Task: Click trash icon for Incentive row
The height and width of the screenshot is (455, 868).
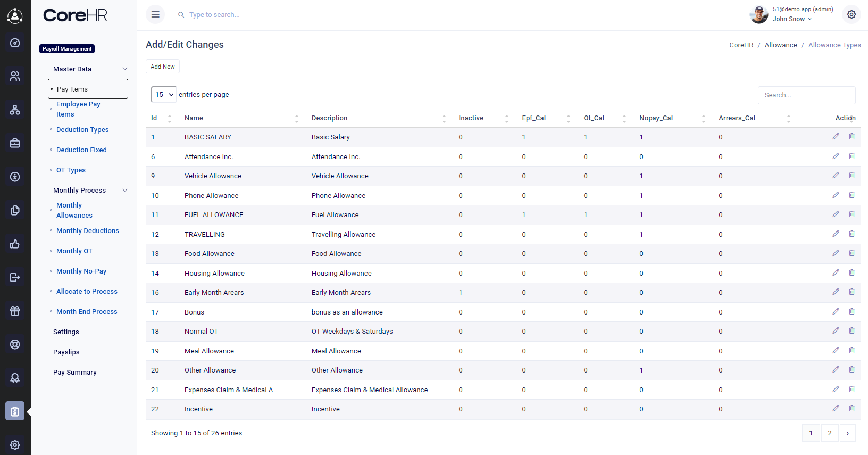Action: click(852, 409)
